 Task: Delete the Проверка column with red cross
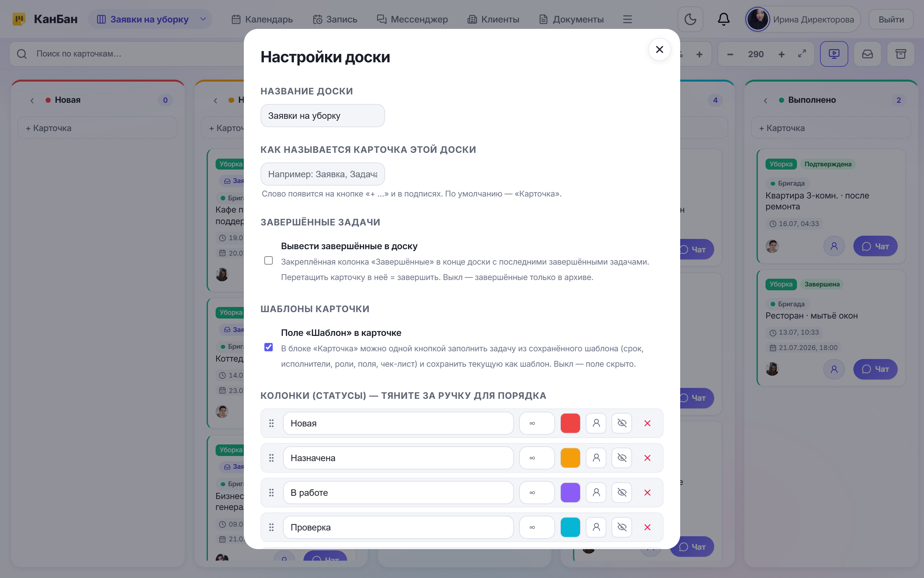tap(647, 527)
